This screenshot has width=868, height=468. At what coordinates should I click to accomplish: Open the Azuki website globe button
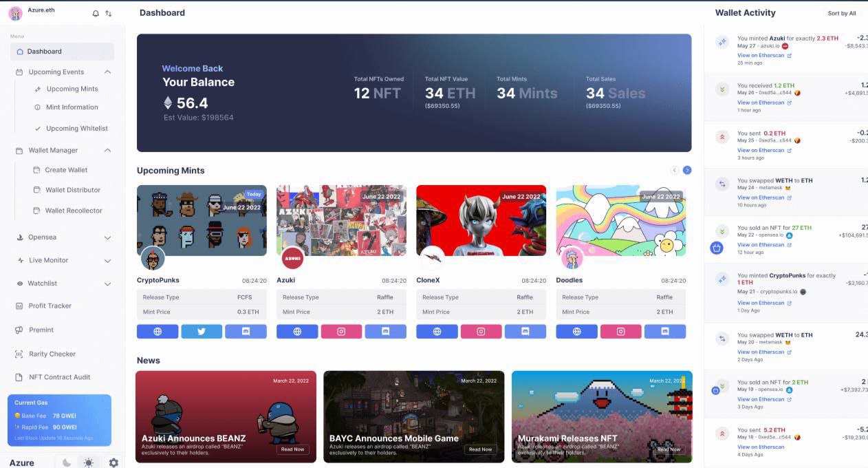pos(297,332)
